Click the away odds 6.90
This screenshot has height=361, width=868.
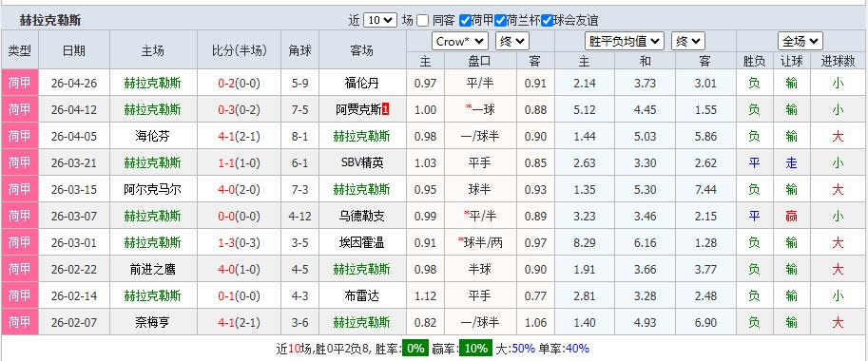point(705,322)
